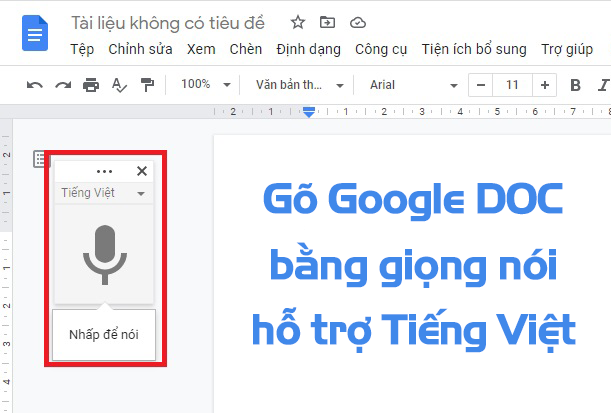The width and height of the screenshot is (611, 413).
Task: Open the Định dạng menu
Action: [x=309, y=49]
